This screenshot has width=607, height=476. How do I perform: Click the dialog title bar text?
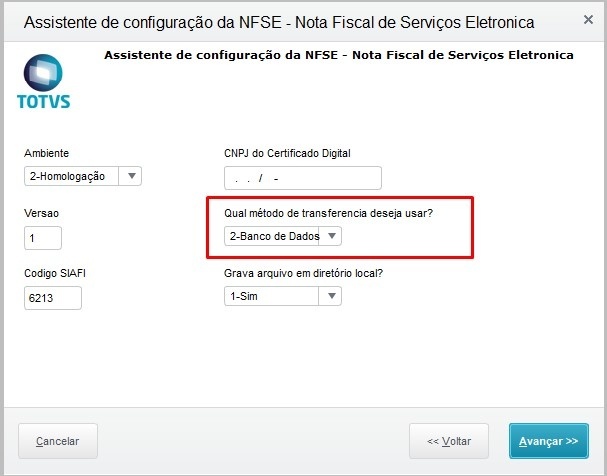click(278, 21)
